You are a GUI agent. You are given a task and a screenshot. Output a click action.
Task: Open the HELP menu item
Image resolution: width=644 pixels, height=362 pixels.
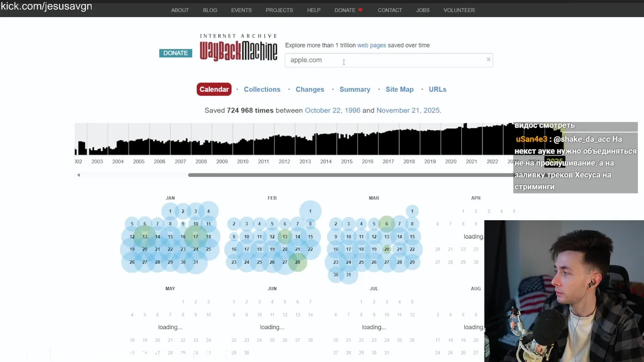(x=313, y=10)
